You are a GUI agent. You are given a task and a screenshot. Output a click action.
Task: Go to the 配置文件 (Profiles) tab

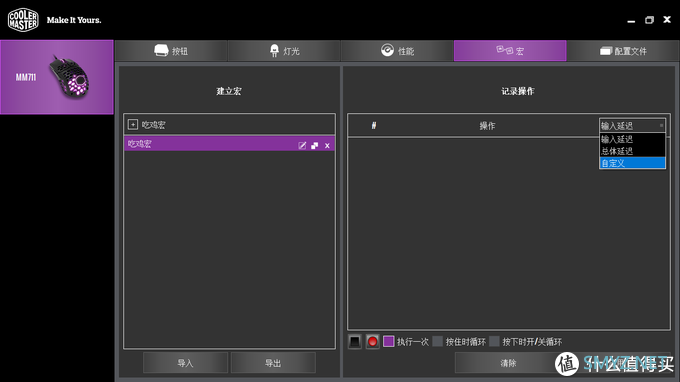623,51
